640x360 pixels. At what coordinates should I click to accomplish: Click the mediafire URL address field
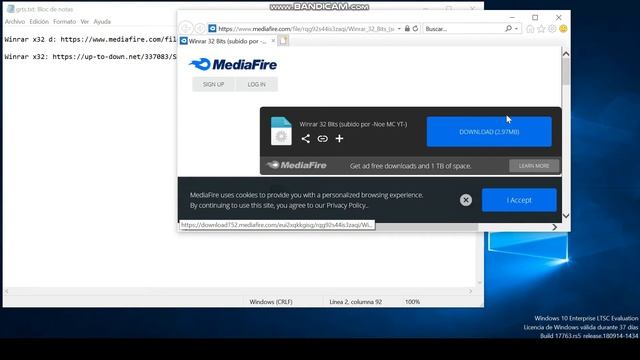tap(306, 29)
